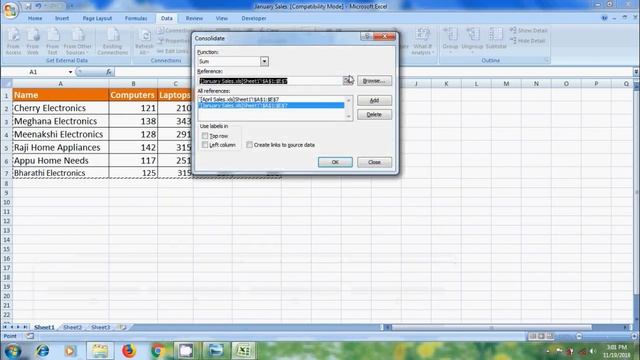Click the Consolidate dialog help icon
This screenshot has height=360, width=640.
(367, 37)
